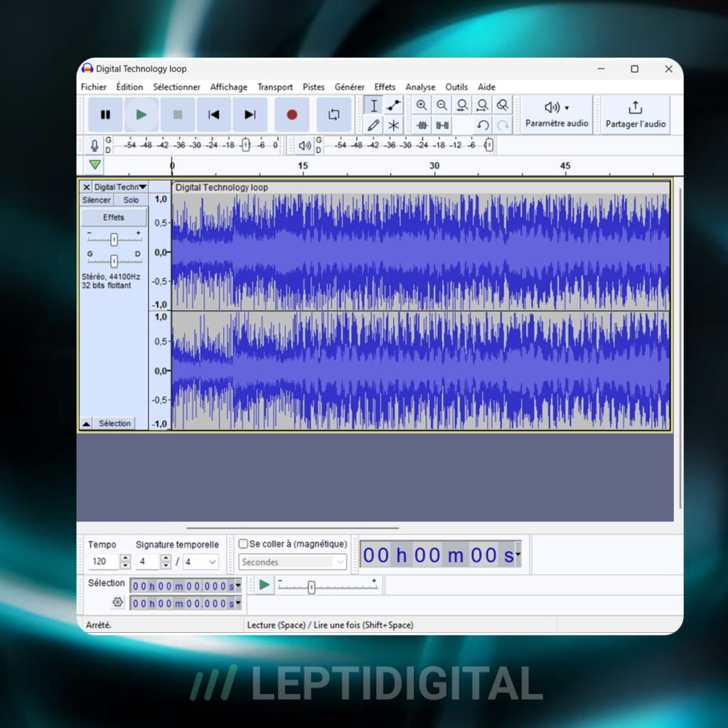Screen dimensions: 728x728
Task: Open the Affichage menu
Action: coord(228,87)
